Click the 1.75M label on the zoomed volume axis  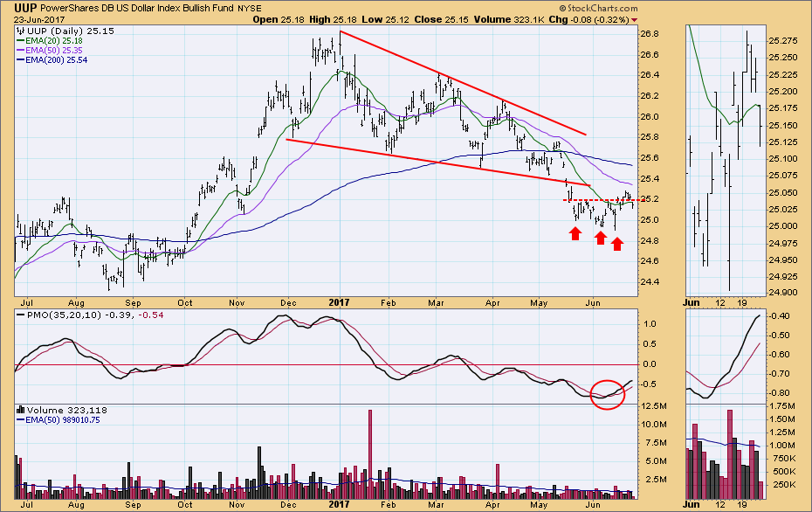[782, 407]
